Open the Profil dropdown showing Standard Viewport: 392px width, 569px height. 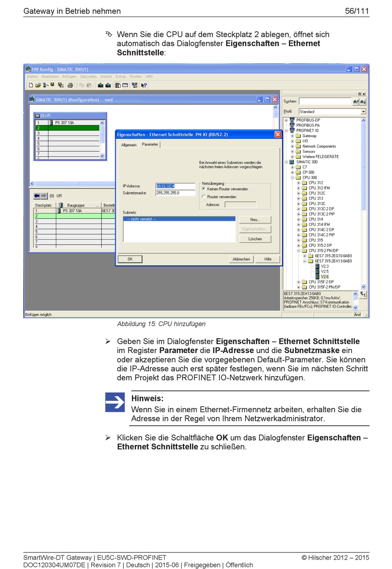coord(363,111)
